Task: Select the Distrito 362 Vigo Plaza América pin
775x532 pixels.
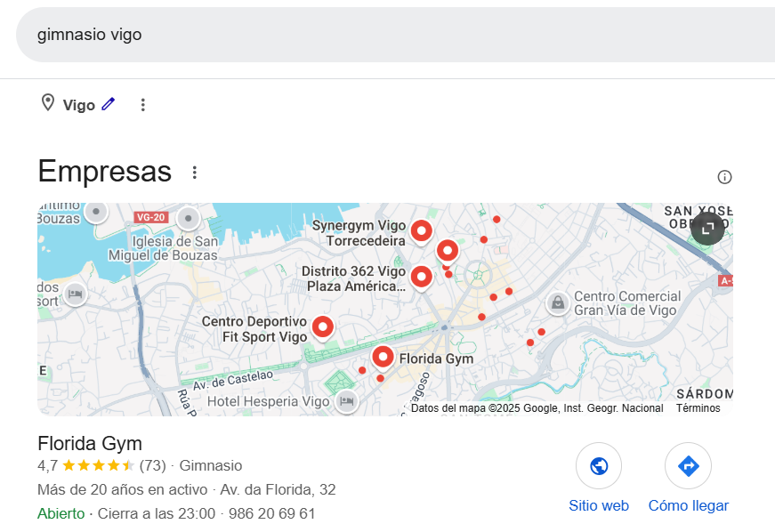Action: (421, 277)
